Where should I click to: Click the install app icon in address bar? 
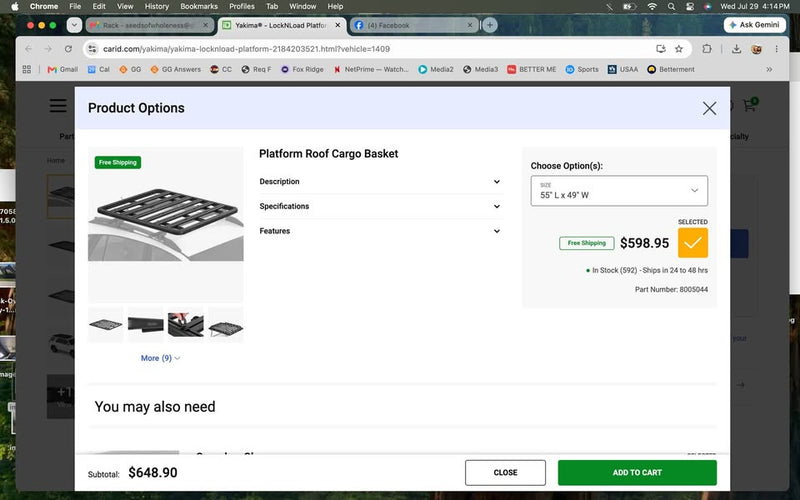click(661, 49)
